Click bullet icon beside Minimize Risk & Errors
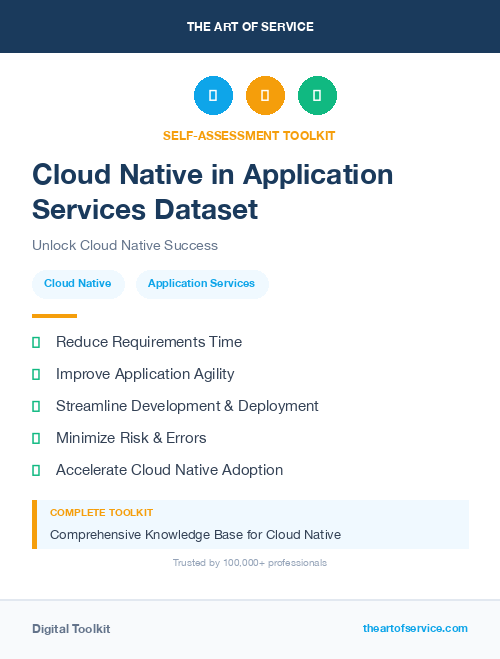 tap(36, 438)
